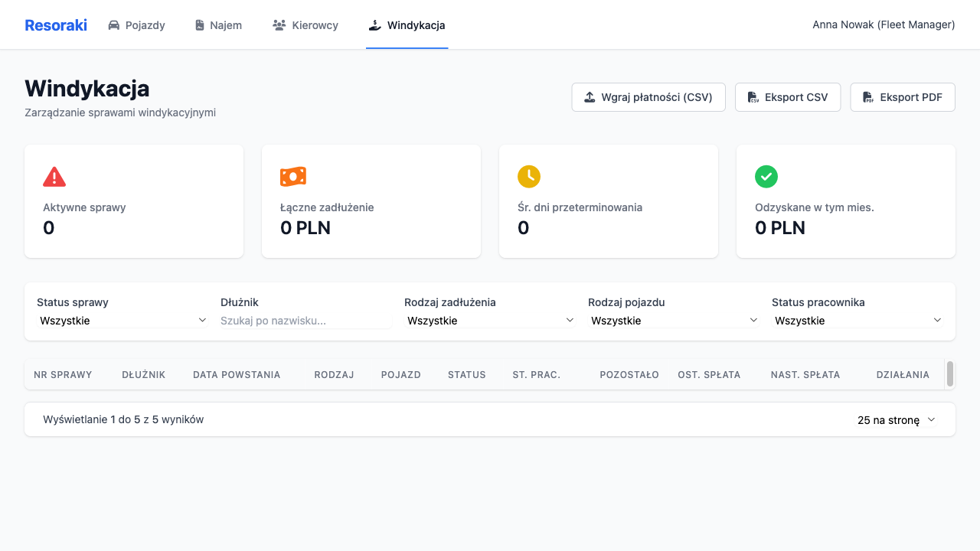Click the red warning triangle icon

[54, 177]
